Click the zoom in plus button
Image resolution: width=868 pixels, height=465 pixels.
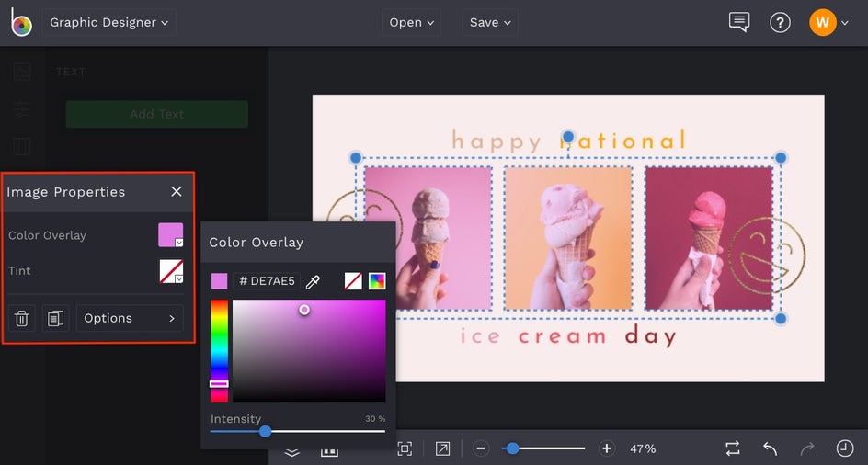click(607, 448)
